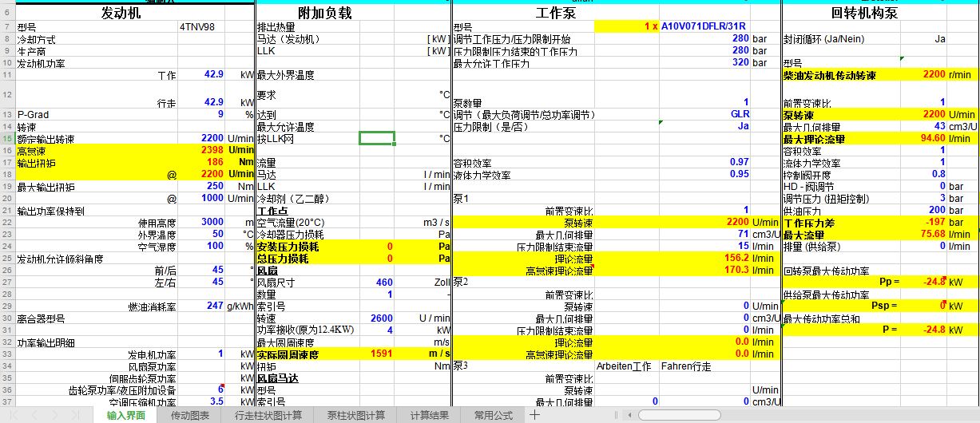Click the 回转机构泵 section header
The height and width of the screenshot is (423, 980).
(864, 13)
